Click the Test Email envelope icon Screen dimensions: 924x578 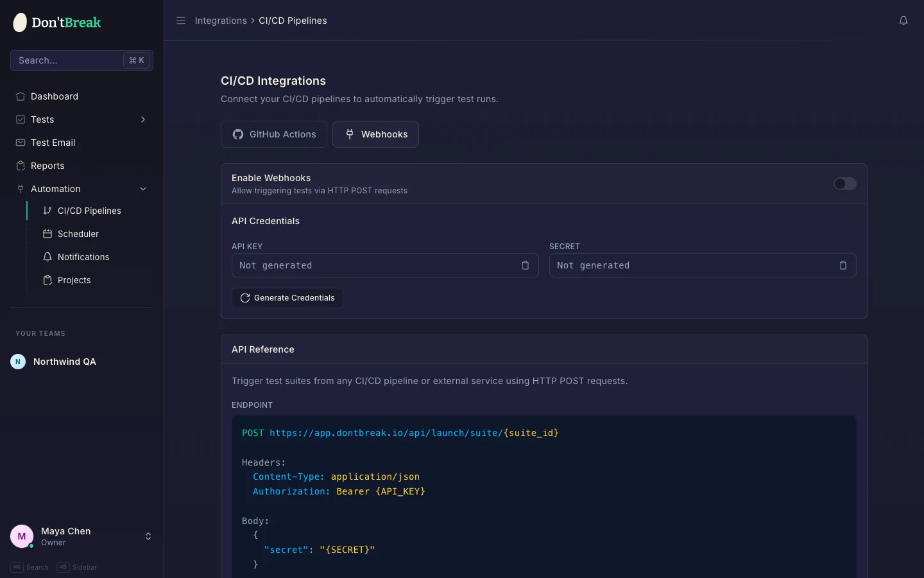pos(21,143)
